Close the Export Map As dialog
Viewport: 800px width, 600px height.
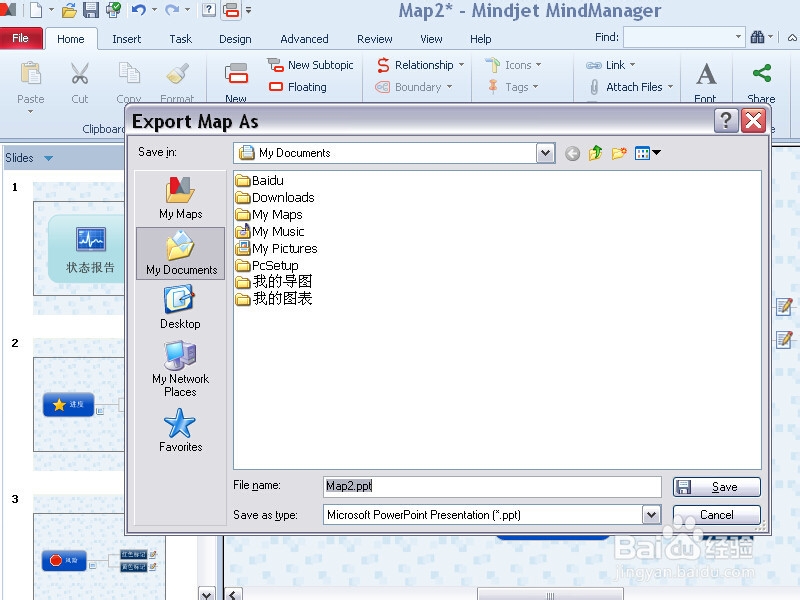coord(754,121)
